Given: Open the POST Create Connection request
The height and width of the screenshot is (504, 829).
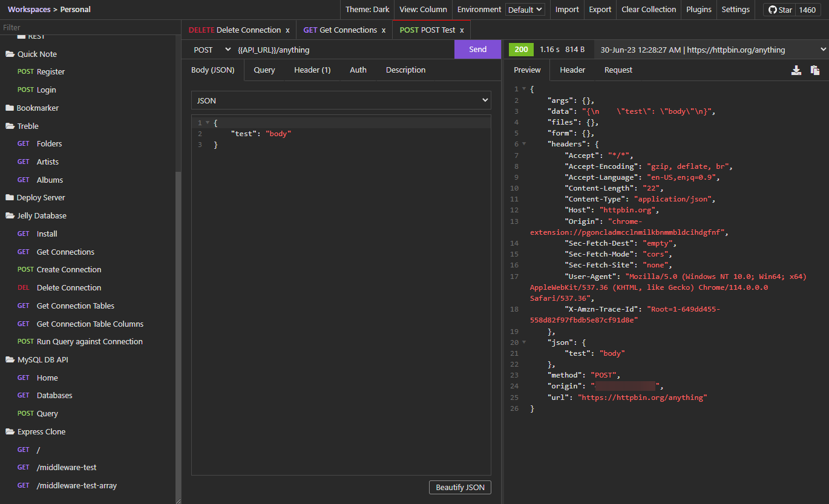Looking at the screenshot, I should [x=59, y=270].
